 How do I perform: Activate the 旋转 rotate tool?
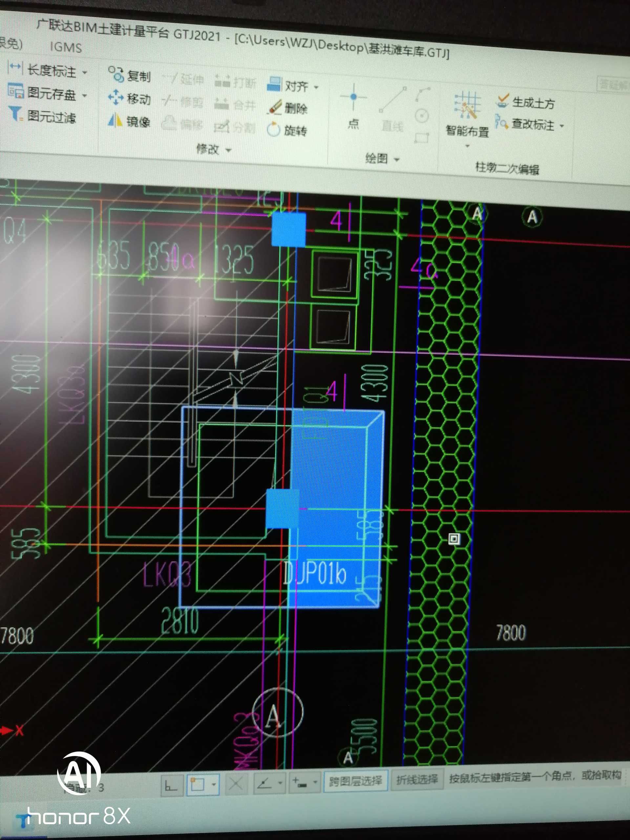pyautogui.click(x=287, y=130)
